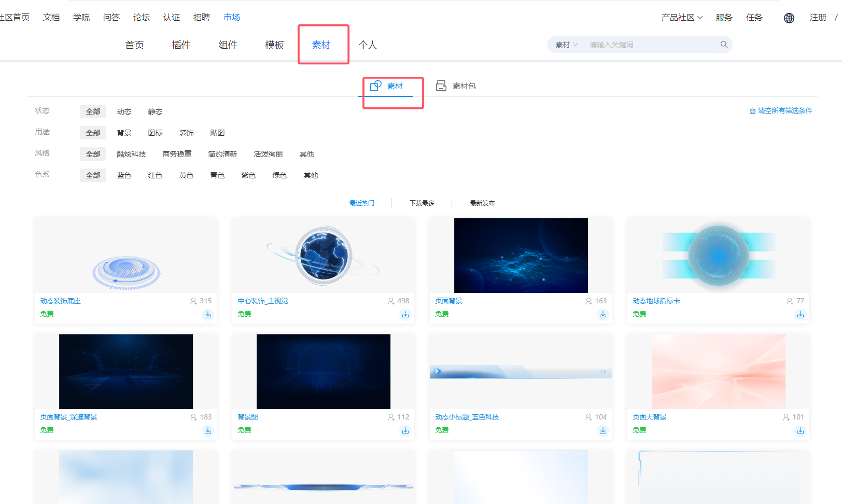Viewport: 842px width, 504px height.
Task: Go to 招聘 in top navigation
Action: [202, 17]
